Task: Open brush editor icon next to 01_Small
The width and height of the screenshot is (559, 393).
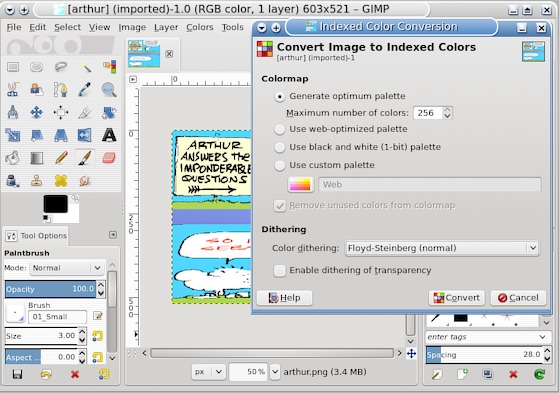Action: pyautogui.click(x=97, y=316)
